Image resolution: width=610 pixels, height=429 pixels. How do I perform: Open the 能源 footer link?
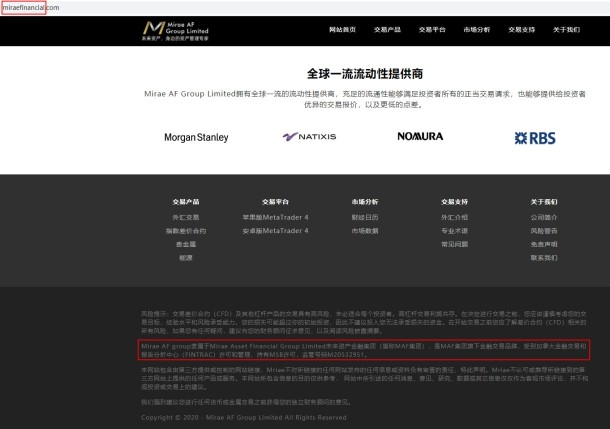(x=186, y=257)
